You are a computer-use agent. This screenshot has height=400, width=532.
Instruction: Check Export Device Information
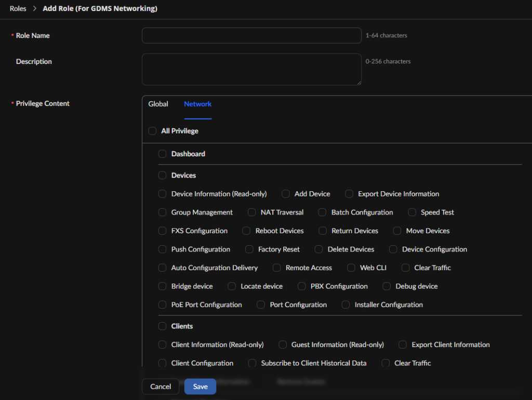[349, 194]
